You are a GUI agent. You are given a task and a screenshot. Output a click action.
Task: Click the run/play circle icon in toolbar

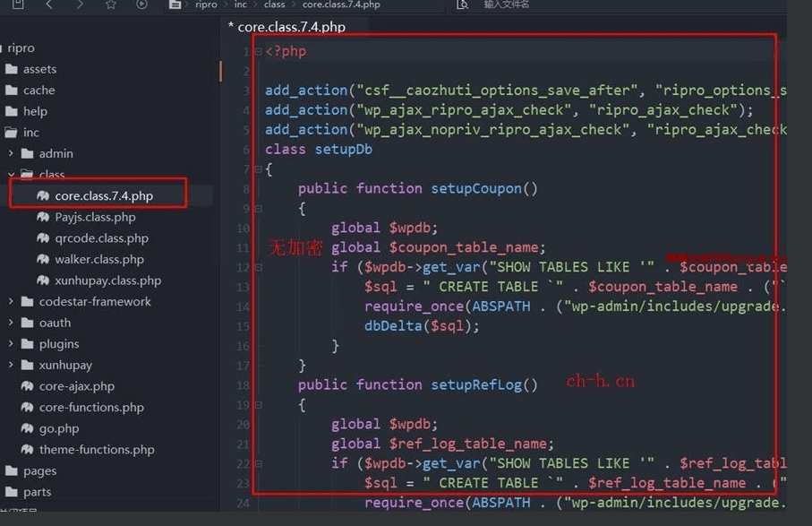pos(141,5)
